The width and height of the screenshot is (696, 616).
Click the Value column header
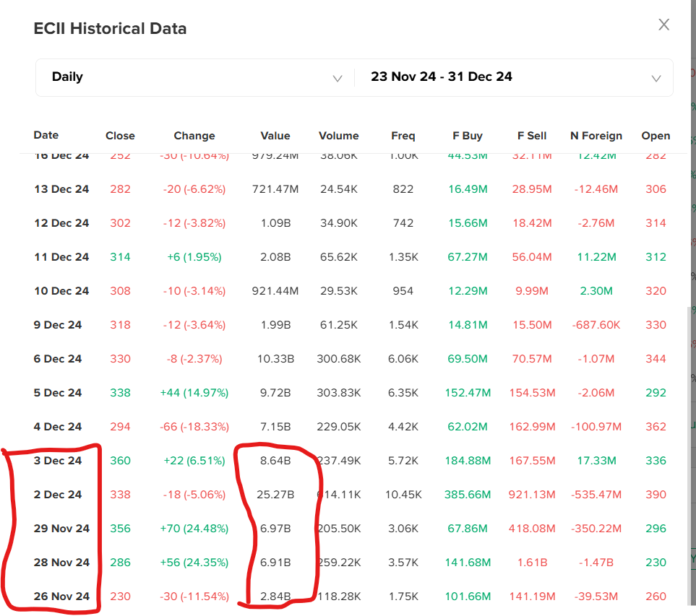click(x=275, y=136)
